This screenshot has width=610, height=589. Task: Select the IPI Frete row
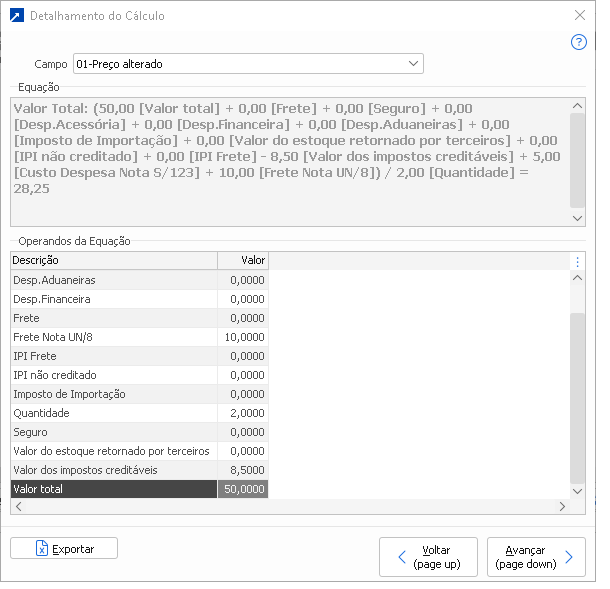click(x=139, y=356)
